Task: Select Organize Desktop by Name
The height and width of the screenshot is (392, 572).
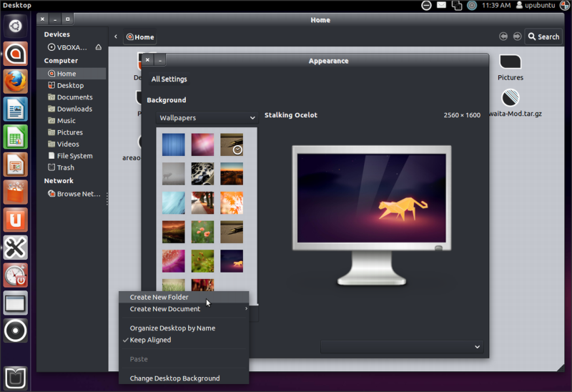Action: [x=184, y=328]
